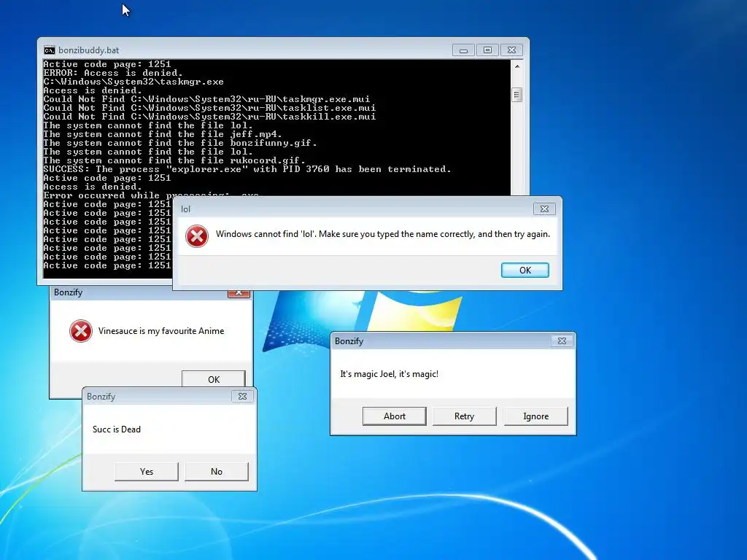Click the red error icon in lol dialog
Viewport: 747px width, 560px height.
(x=197, y=236)
